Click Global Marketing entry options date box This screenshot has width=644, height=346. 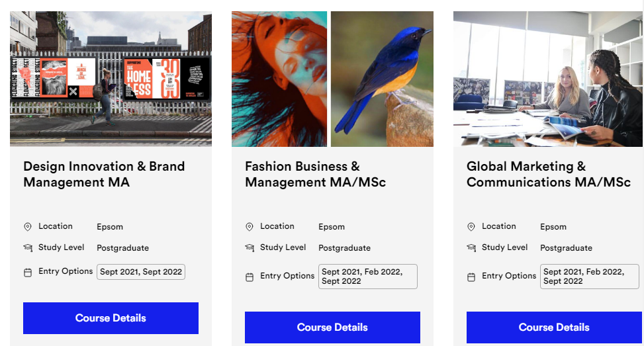(x=589, y=277)
